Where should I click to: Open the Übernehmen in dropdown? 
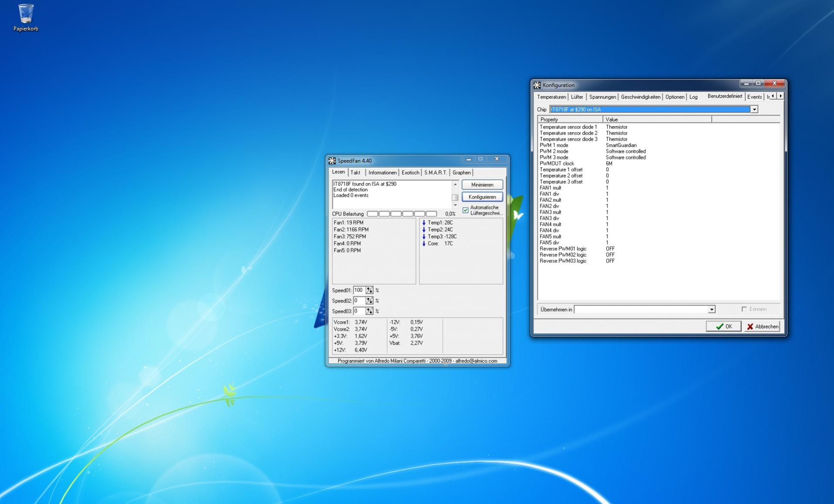coord(711,309)
